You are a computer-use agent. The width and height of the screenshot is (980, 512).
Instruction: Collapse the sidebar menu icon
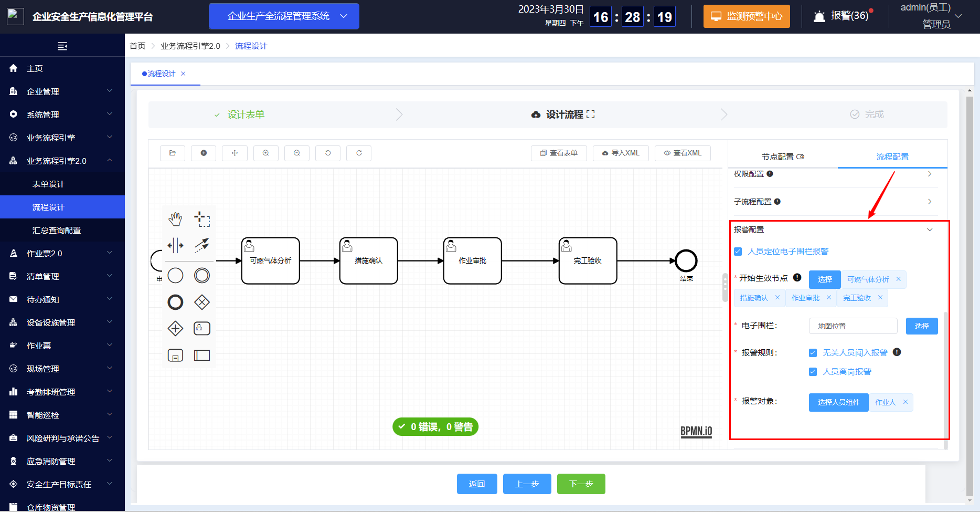(62, 46)
